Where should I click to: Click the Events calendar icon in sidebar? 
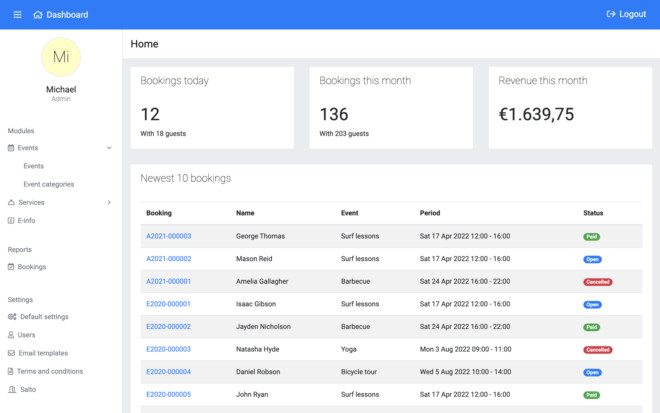point(11,148)
